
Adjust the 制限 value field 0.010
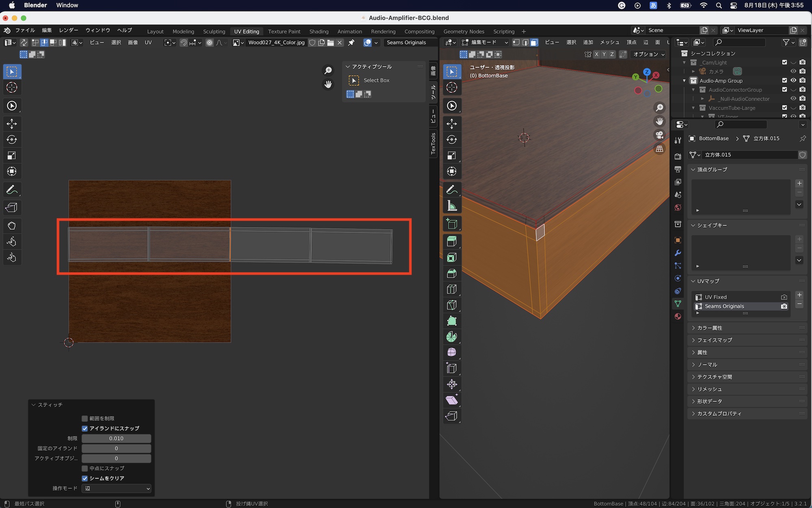click(117, 439)
